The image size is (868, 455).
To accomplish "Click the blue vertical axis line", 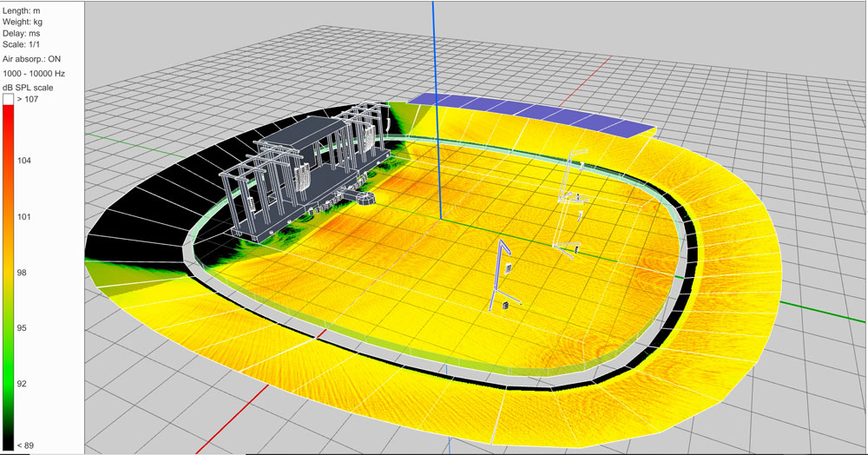I will [x=437, y=110].
